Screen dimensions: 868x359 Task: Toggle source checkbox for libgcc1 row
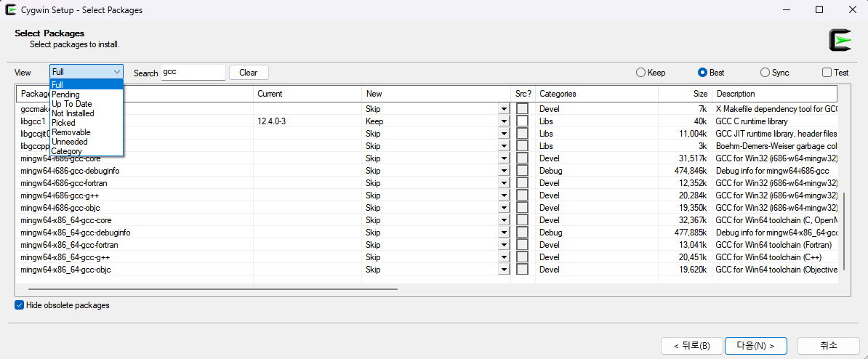522,121
